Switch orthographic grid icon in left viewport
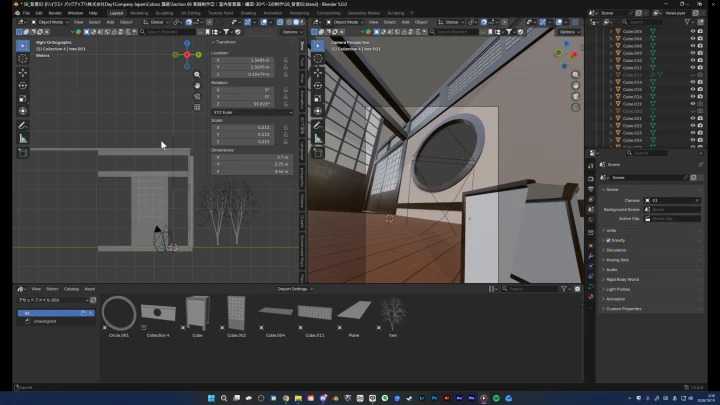The width and height of the screenshot is (720, 405). 197,107
